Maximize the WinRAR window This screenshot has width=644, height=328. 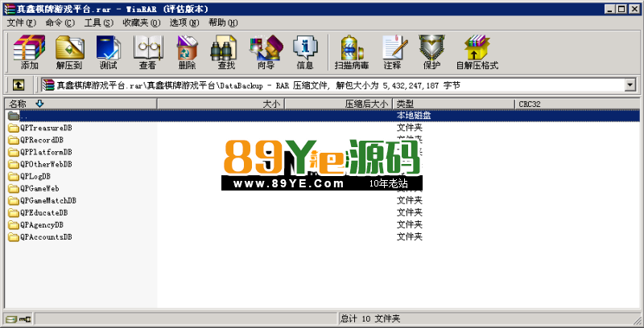(x=621, y=9)
